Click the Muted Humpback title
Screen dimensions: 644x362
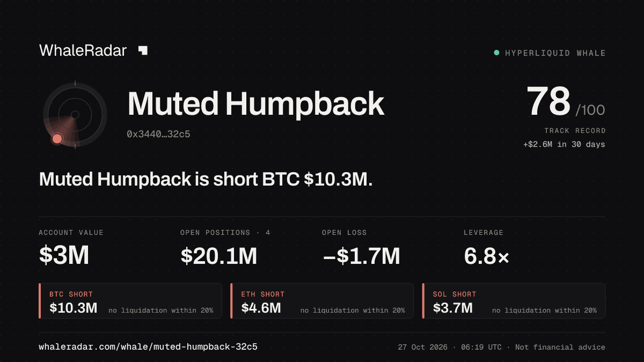[256, 104]
